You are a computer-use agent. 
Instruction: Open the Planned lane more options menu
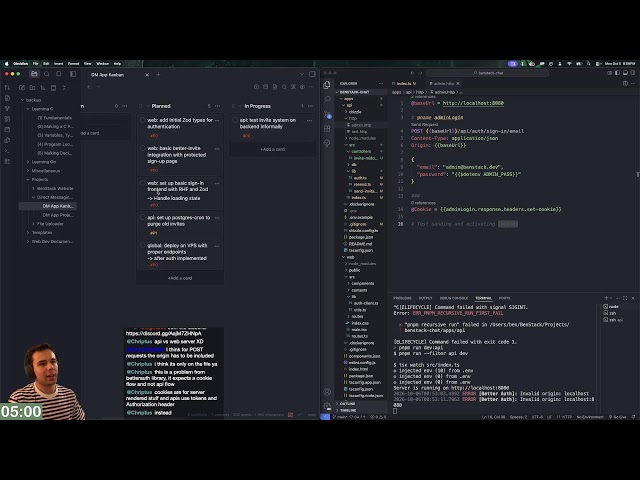coord(218,106)
